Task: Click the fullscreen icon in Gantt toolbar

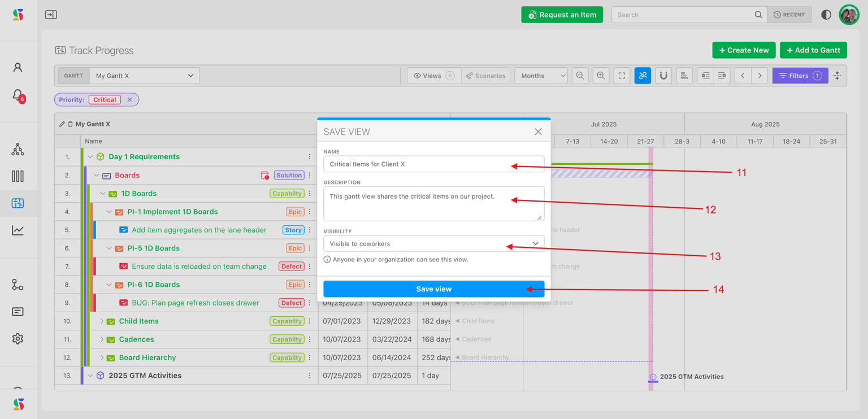Action: point(622,76)
